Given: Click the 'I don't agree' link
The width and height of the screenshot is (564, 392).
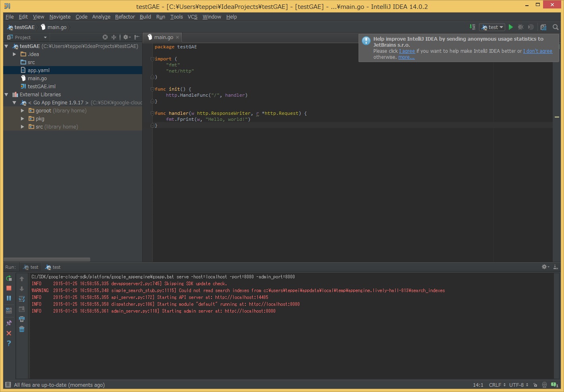Looking at the screenshot, I should pyautogui.click(x=538, y=51).
